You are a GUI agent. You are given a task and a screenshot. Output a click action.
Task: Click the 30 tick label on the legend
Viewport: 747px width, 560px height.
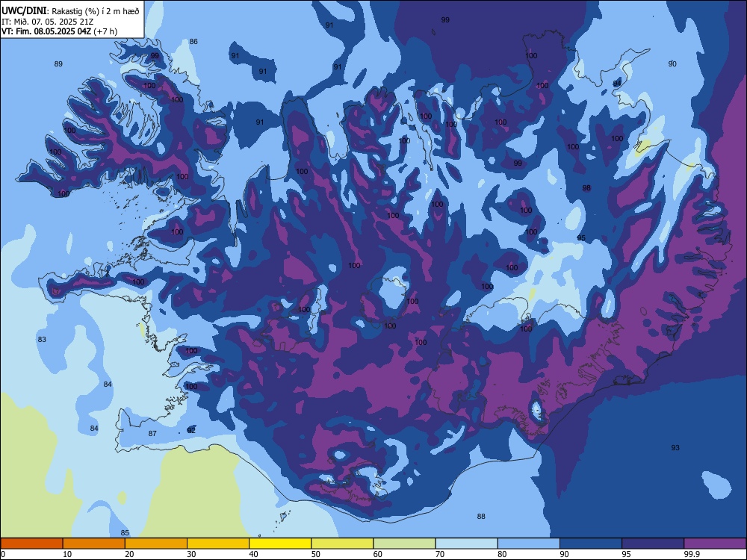(x=191, y=554)
